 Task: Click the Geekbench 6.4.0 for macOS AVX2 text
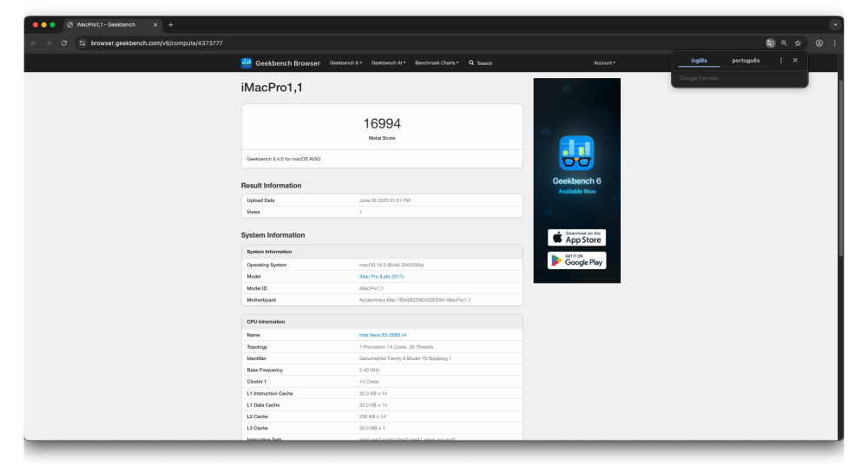(x=284, y=159)
